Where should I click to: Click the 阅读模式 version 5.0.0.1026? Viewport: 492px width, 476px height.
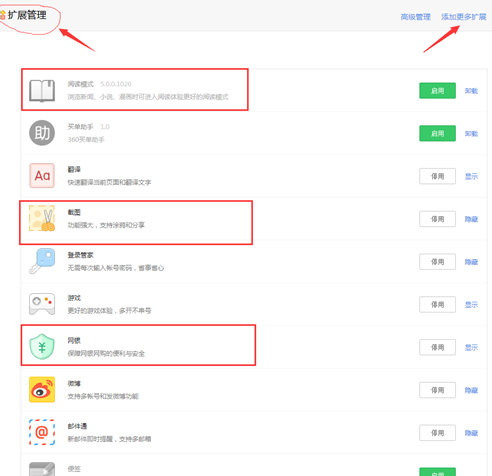(x=116, y=84)
